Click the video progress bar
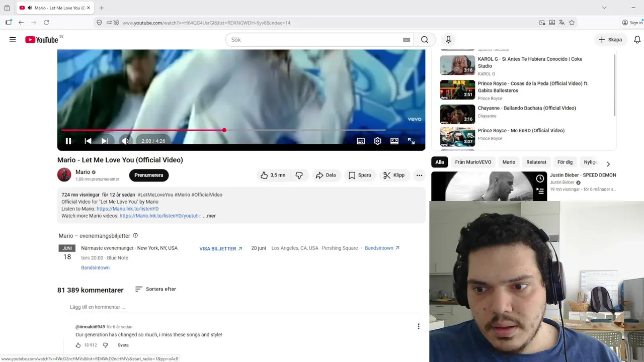 (x=241, y=130)
